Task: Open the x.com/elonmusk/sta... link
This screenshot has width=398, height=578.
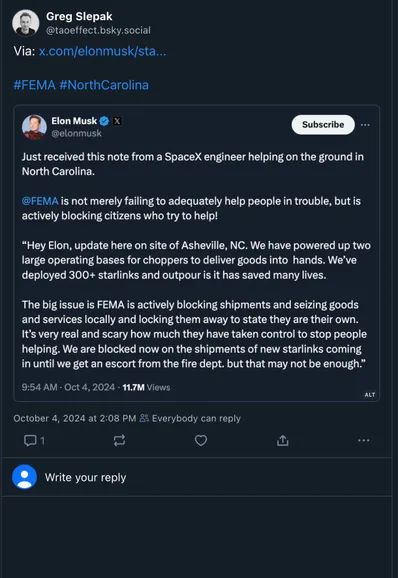Action: point(102,51)
